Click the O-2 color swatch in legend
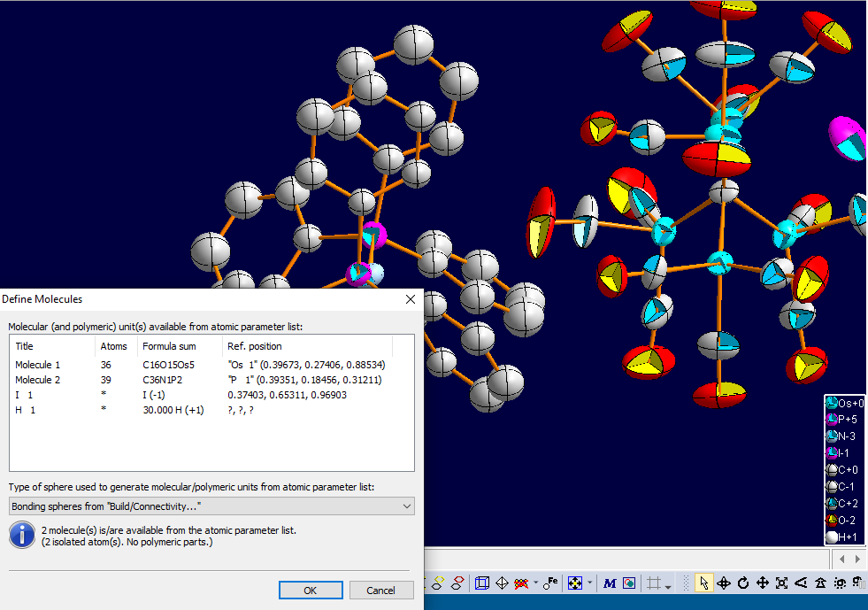This screenshot has height=610, width=868. click(830, 520)
